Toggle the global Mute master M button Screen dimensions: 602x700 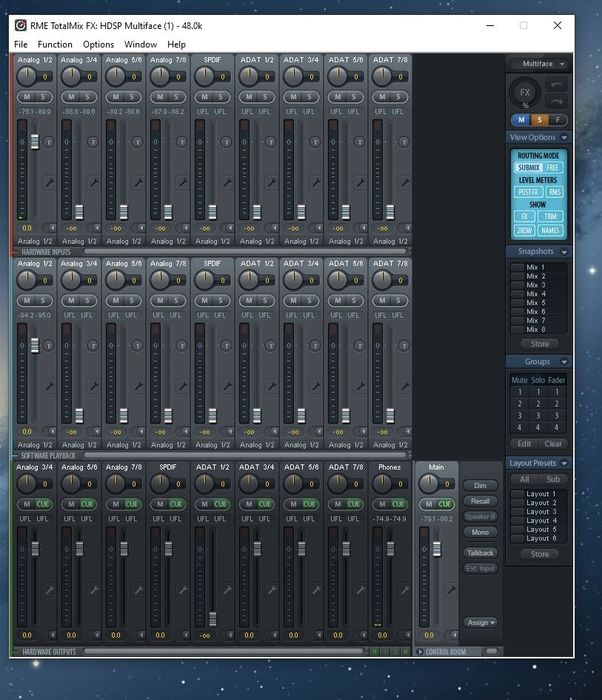pos(521,120)
